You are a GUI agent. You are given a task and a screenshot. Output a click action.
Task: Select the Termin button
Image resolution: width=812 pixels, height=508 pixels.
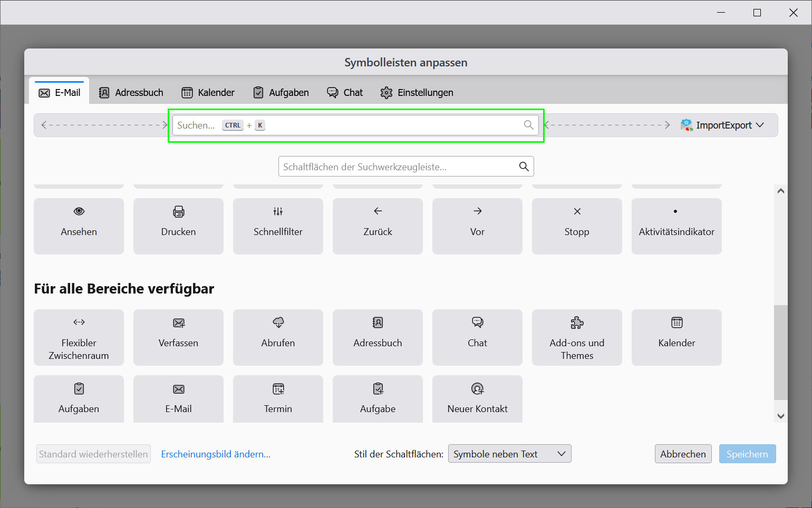[278, 399]
